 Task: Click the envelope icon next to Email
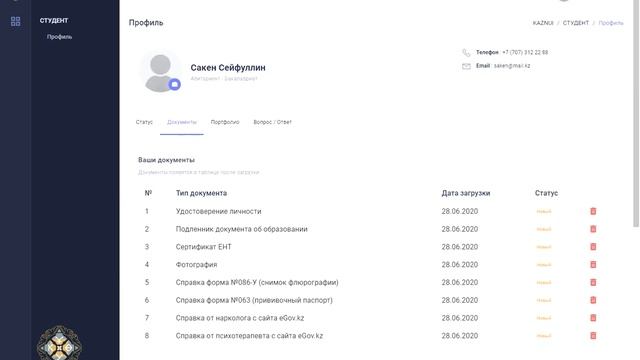[466, 66]
